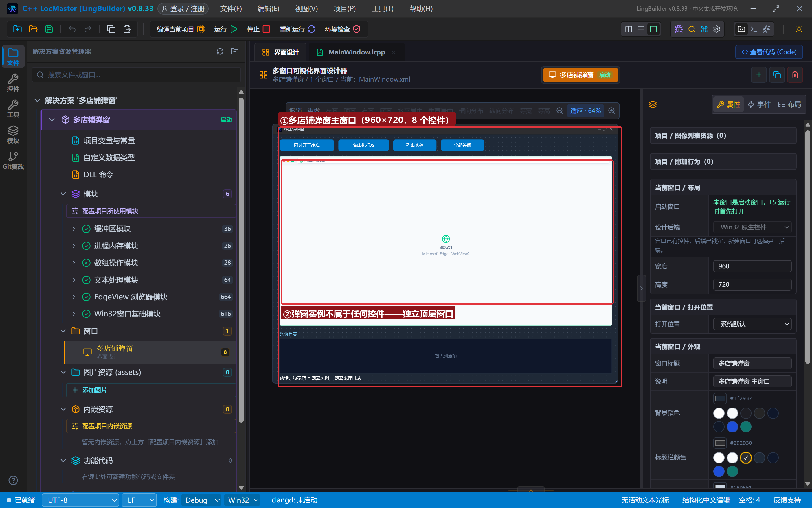Open the 工具(T) menu
Image resolution: width=812 pixels, height=508 pixels.
(382, 9)
